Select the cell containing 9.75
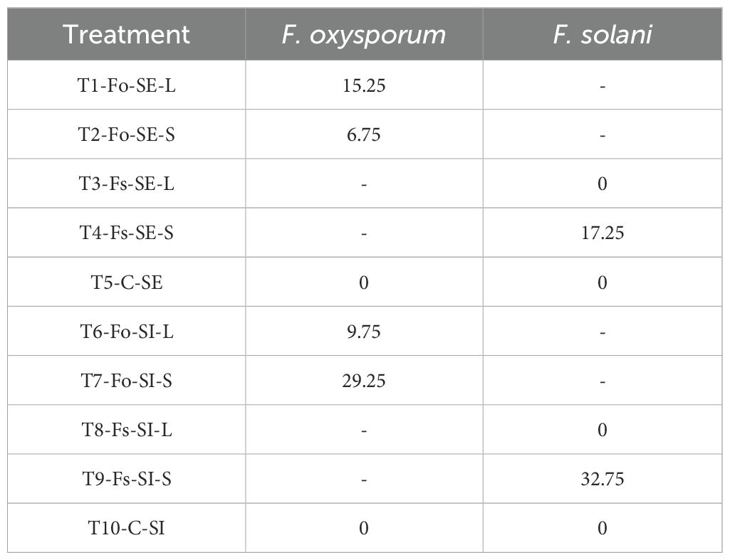Screen dimensions: 730x560 tap(363, 332)
